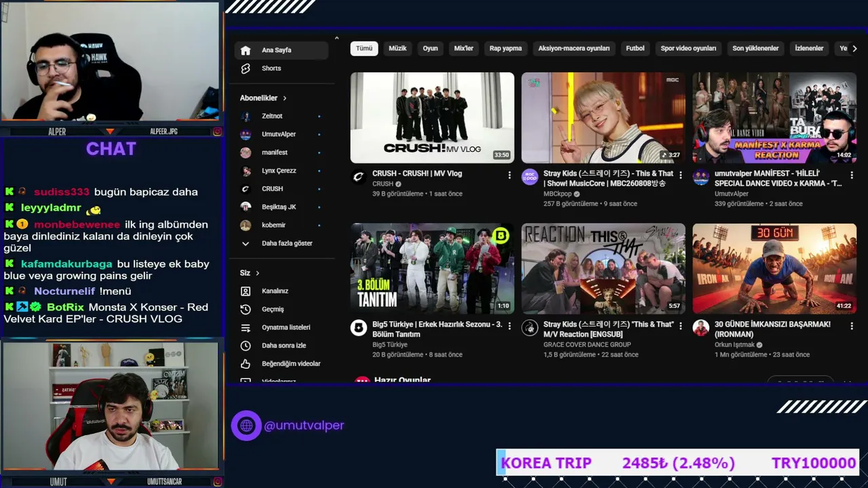The image size is (868, 488).
Task: Select the Son yüklenenler chip
Action: (x=755, y=49)
